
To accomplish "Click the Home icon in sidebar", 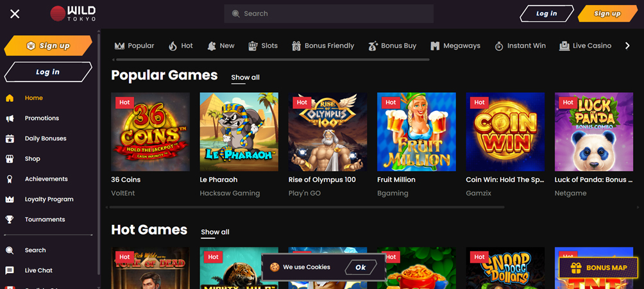I will tap(10, 98).
